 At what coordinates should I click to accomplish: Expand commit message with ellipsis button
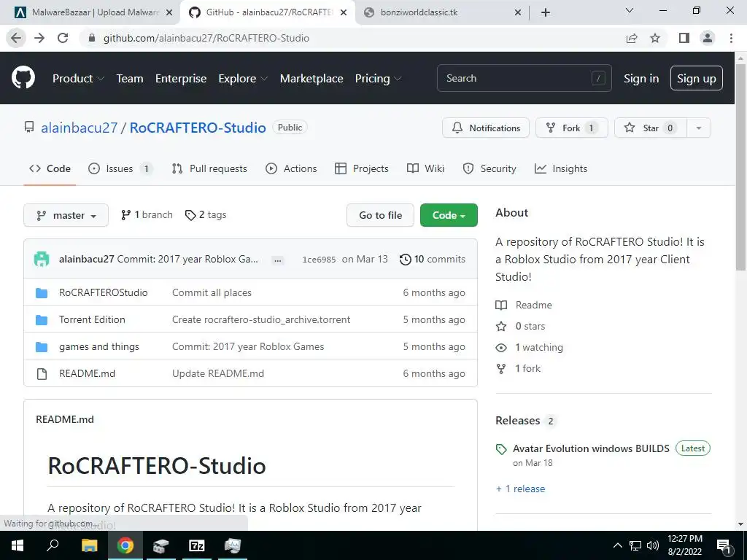point(278,260)
